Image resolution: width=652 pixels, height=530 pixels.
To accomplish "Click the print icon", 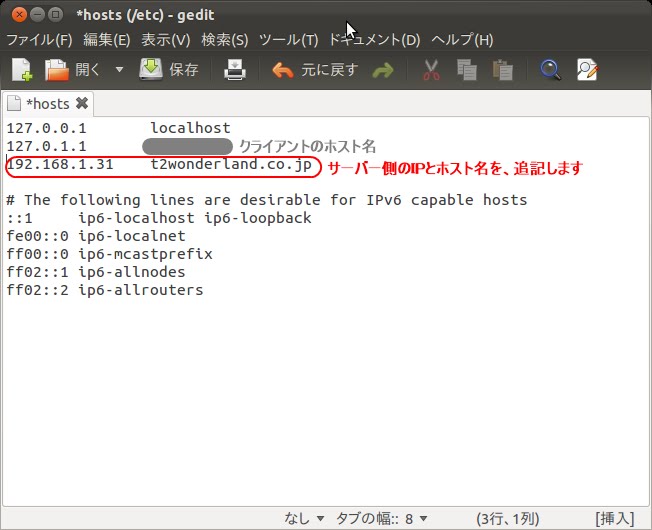I will pyautogui.click(x=235, y=70).
